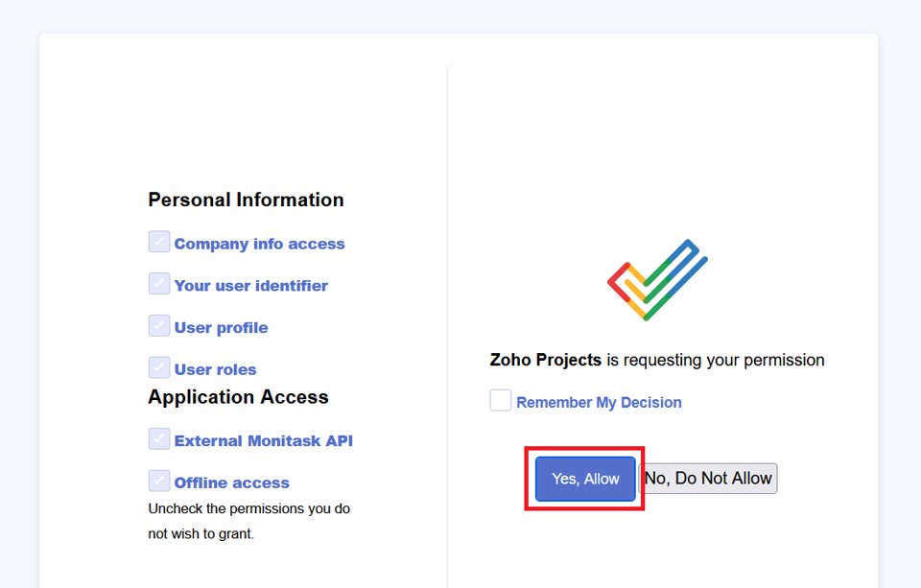Click the Company info access label
The height and width of the screenshot is (588, 921).
pos(259,244)
